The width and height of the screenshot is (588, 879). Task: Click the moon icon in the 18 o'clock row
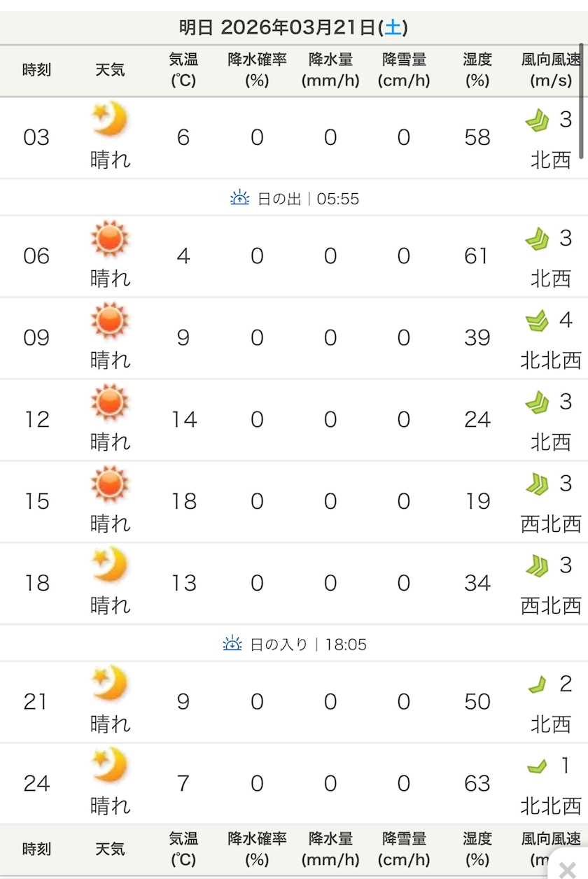pyautogui.click(x=110, y=564)
